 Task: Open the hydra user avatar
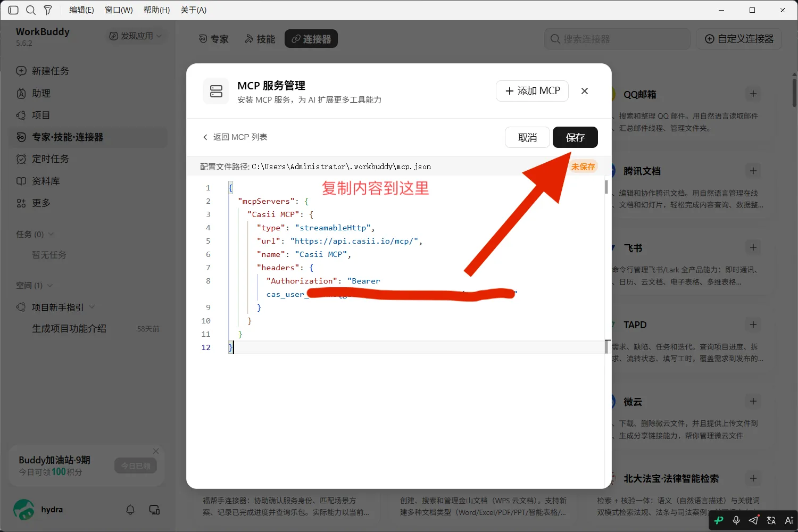click(x=24, y=510)
